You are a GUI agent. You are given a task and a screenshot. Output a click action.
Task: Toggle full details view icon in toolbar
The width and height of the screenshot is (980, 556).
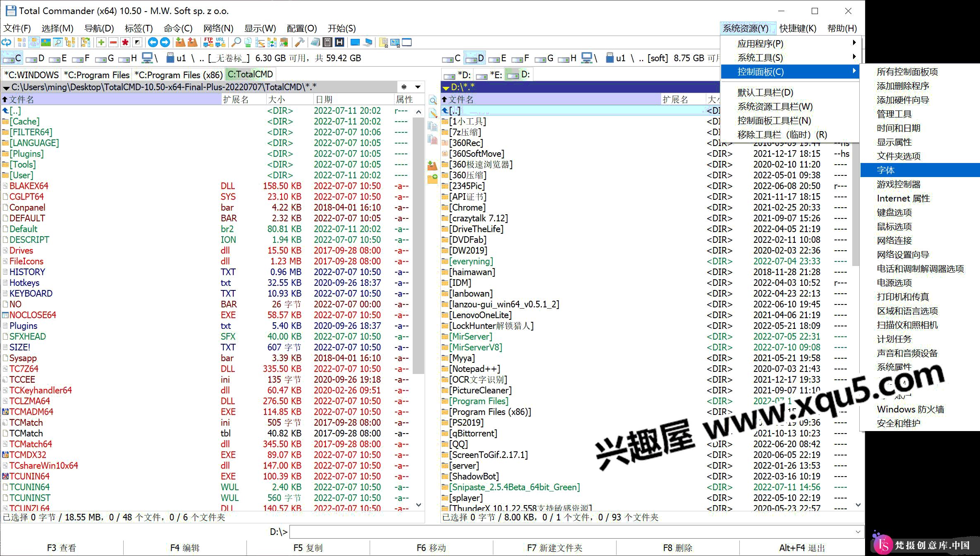pyautogui.click(x=34, y=42)
